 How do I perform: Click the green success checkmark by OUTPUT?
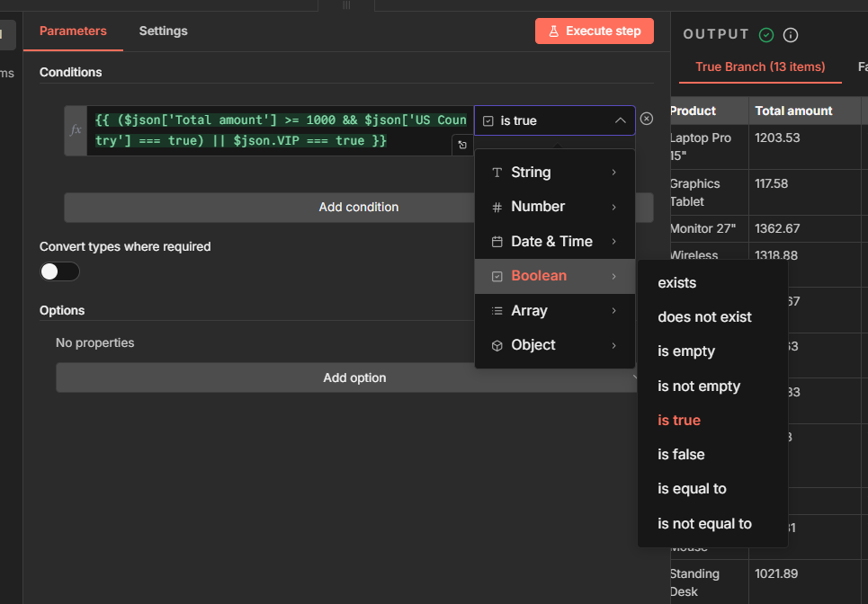click(x=766, y=35)
